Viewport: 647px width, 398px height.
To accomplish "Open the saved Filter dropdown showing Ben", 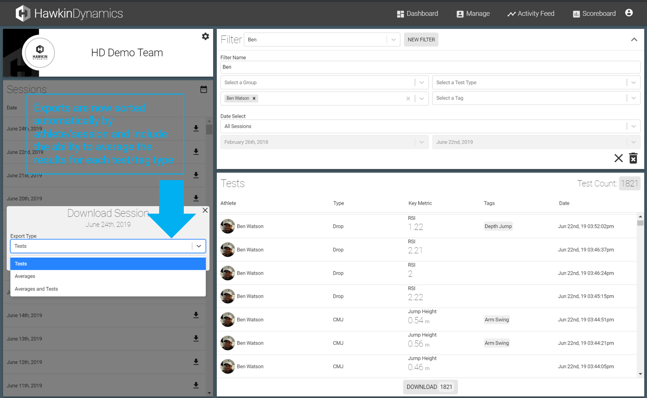I will 322,40.
